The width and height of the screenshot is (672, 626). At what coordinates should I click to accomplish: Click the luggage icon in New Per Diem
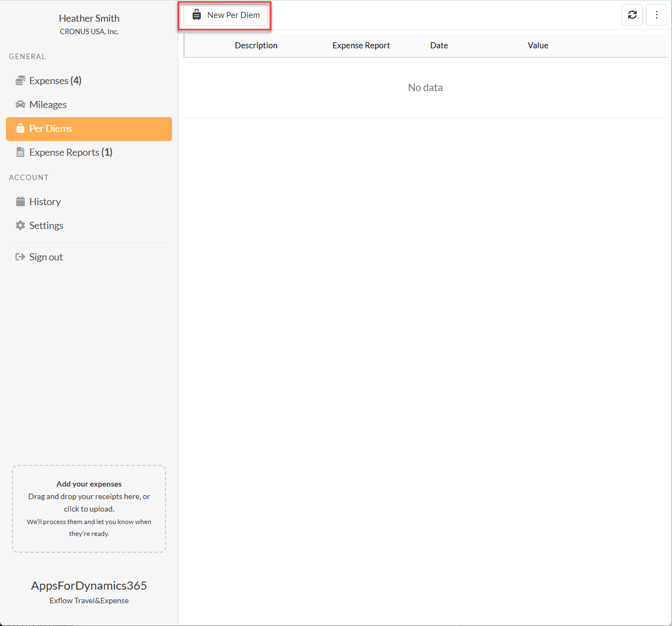click(x=196, y=15)
